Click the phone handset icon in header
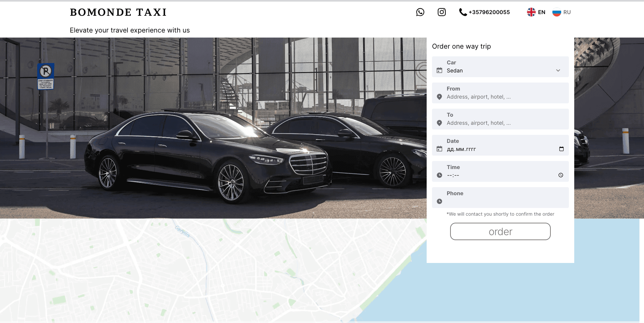The height and width of the screenshot is (323, 644). 463,12
